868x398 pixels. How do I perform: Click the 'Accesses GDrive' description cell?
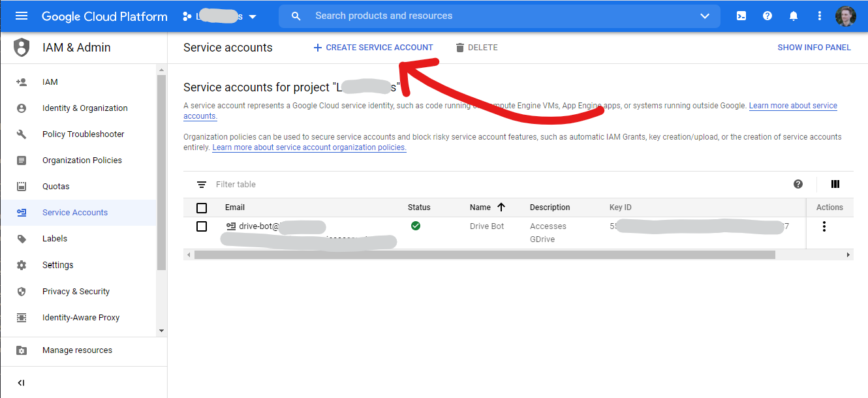pos(548,233)
